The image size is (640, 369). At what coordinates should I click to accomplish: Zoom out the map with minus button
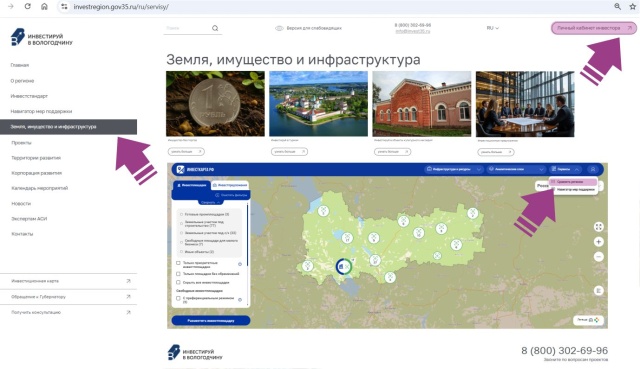pyautogui.click(x=598, y=257)
